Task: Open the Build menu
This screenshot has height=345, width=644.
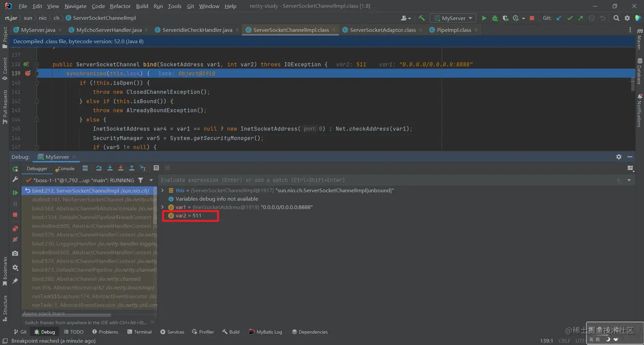Action: point(142,6)
